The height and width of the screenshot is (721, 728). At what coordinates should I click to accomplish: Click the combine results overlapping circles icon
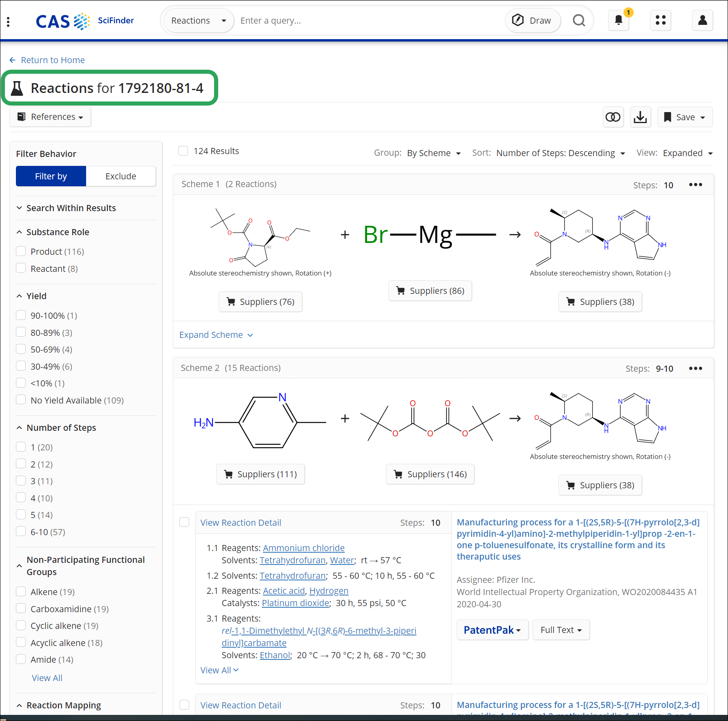pyautogui.click(x=613, y=117)
